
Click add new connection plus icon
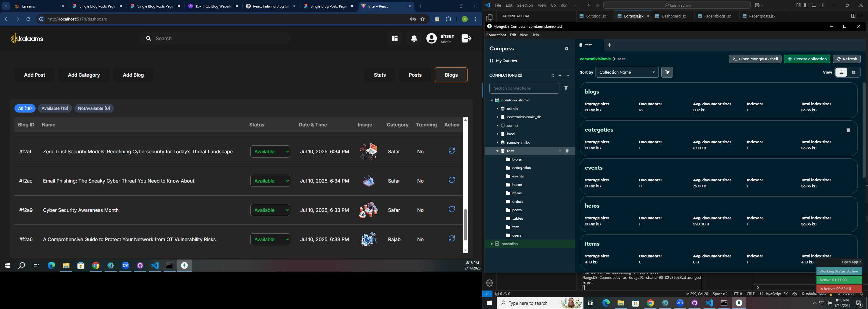pyautogui.click(x=560, y=75)
